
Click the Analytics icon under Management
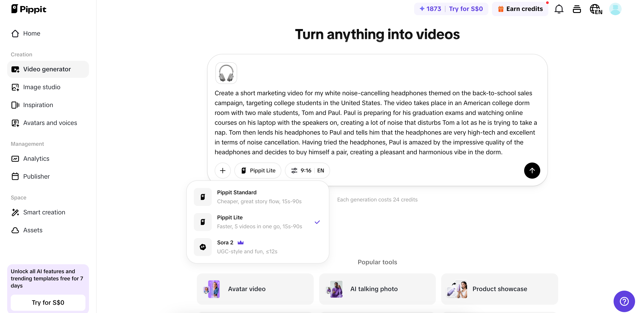tap(15, 159)
